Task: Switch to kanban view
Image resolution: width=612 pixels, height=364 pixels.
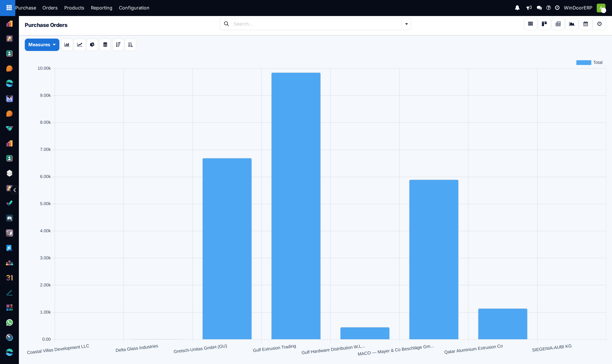Action: point(544,24)
